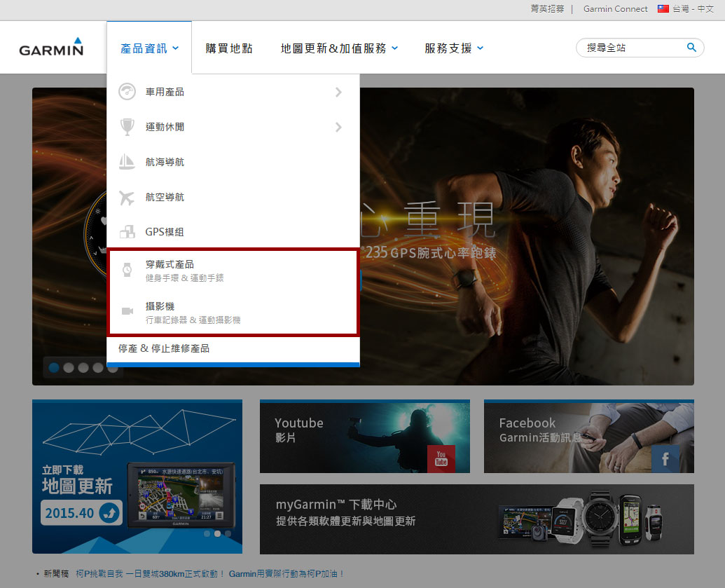Select 航海導航 menu entry

(233, 162)
